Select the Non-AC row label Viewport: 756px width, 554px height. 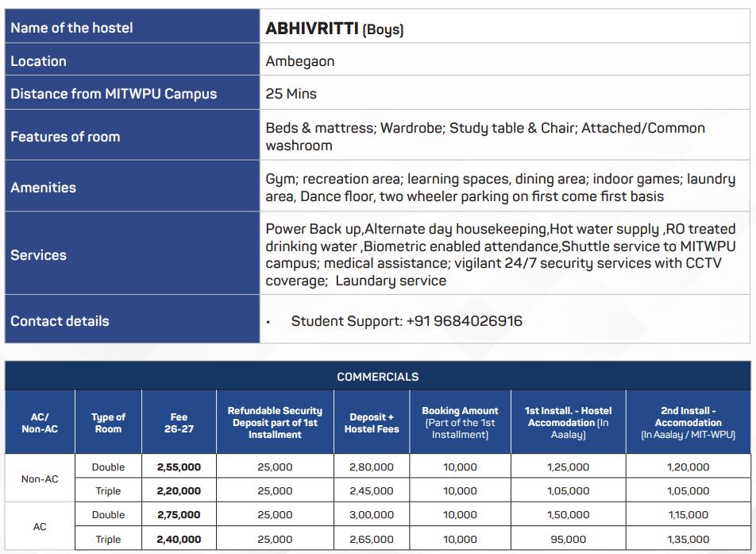coord(40,478)
